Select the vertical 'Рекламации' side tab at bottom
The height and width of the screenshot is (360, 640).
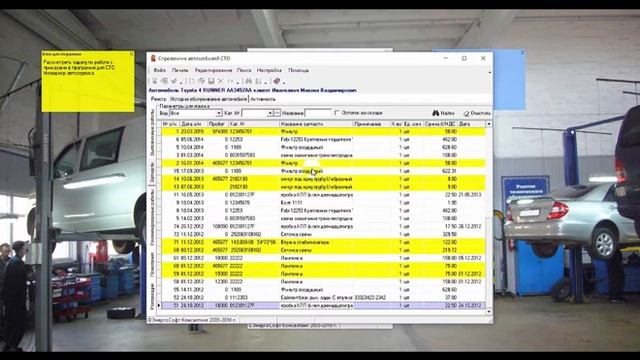pyautogui.click(x=152, y=297)
